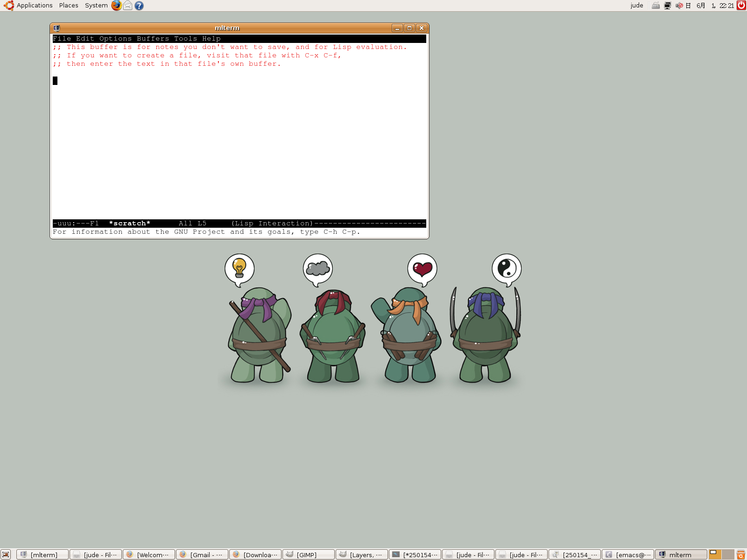The image size is (747, 560).
Task: Open the Emacs Options menu
Action: [116, 39]
